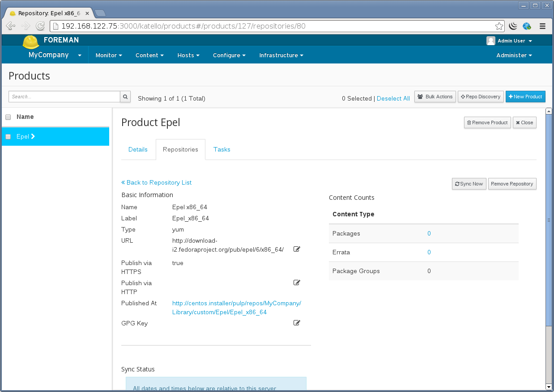The height and width of the screenshot is (392, 554).
Task: Open the Published At URL link
Action: 237,308
